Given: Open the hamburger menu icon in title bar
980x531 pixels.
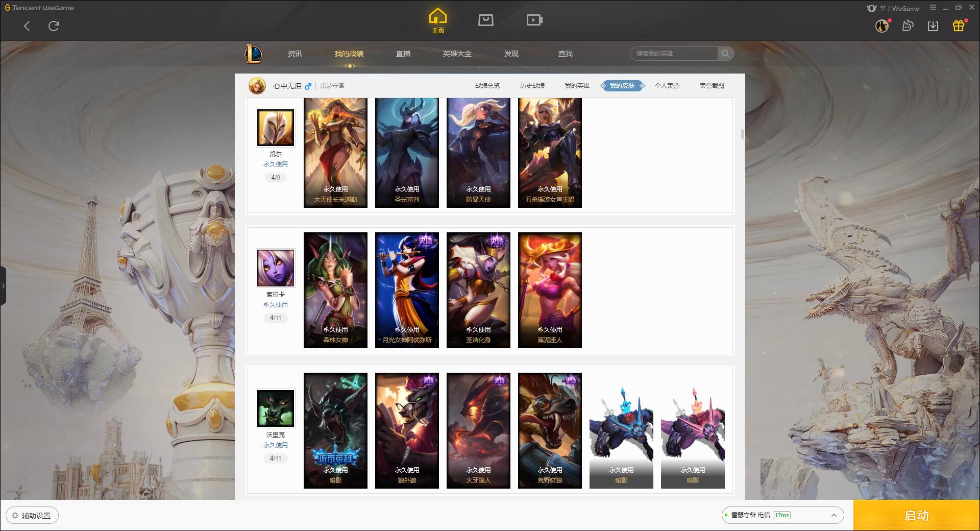Looking at the screenshot, I should pyautogui.click(x=933, y=8).
